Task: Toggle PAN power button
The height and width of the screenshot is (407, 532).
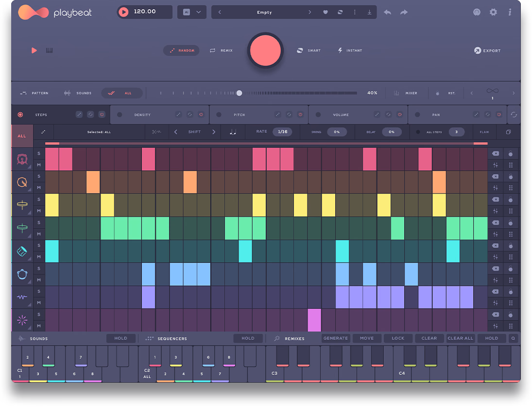Action: (x=499, y=114)
